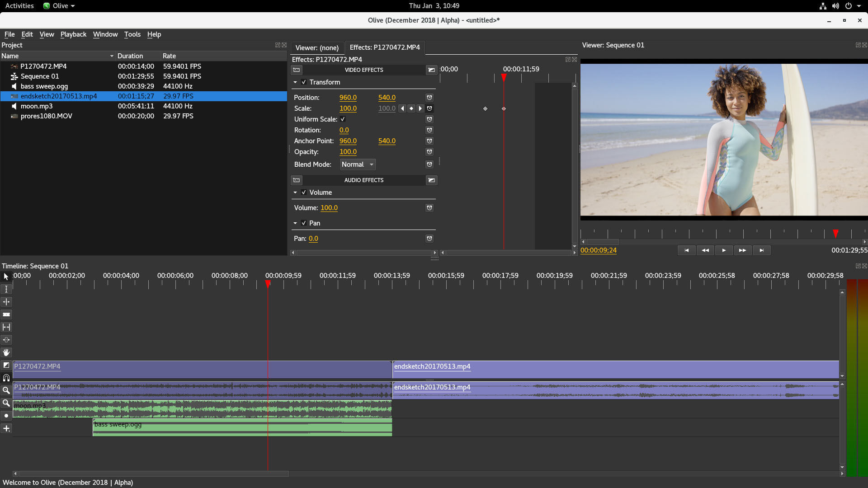This screenshot has height=488, width=868.
Task: Open the Playback menu
Action: 73,34
